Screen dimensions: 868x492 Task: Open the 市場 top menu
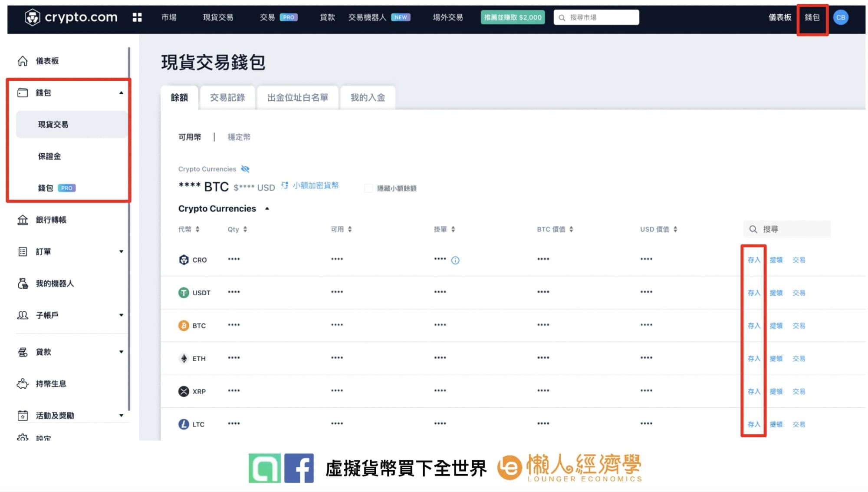[x=169, y=17]
